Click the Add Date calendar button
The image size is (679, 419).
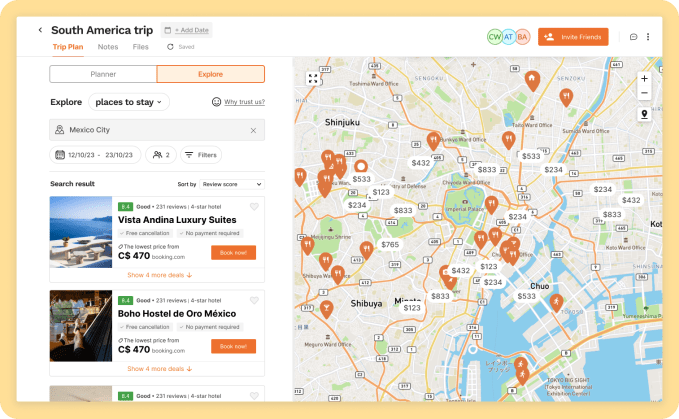187,30
